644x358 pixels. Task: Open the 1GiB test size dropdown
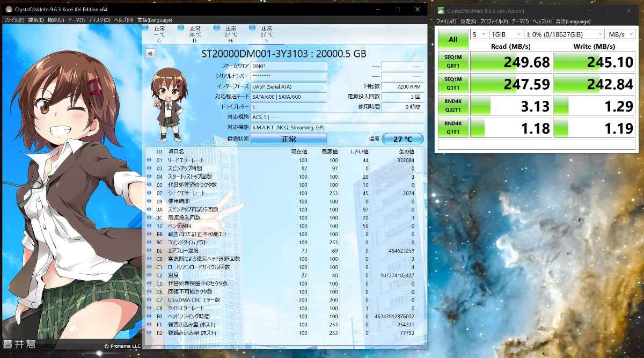point(504,34)
